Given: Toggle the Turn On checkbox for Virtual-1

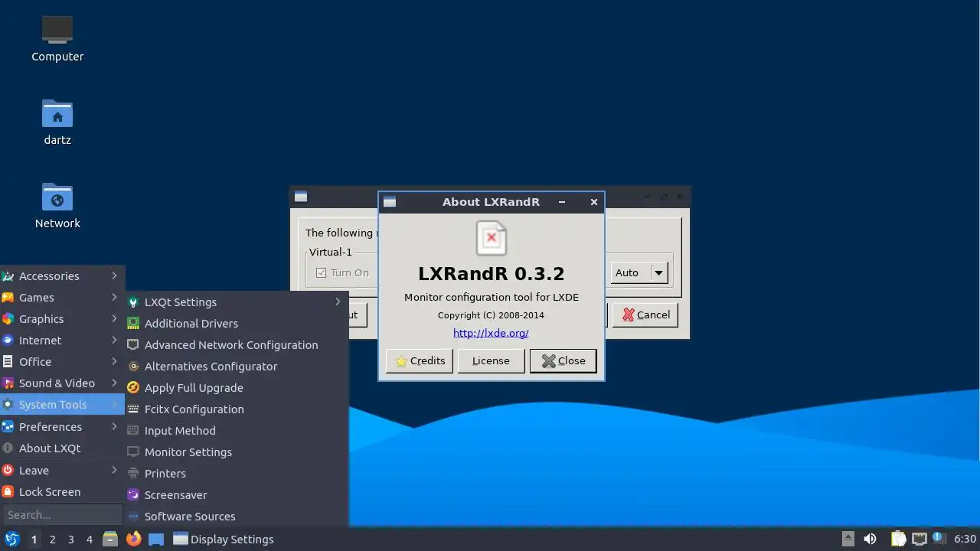Looking at the screenshot, I should (321, 272).
